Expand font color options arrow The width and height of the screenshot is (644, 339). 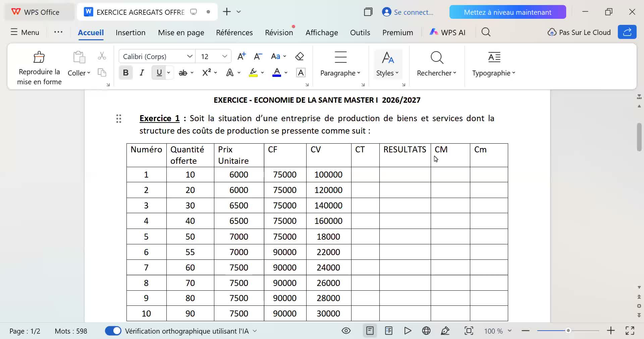[x=286, y=73]
